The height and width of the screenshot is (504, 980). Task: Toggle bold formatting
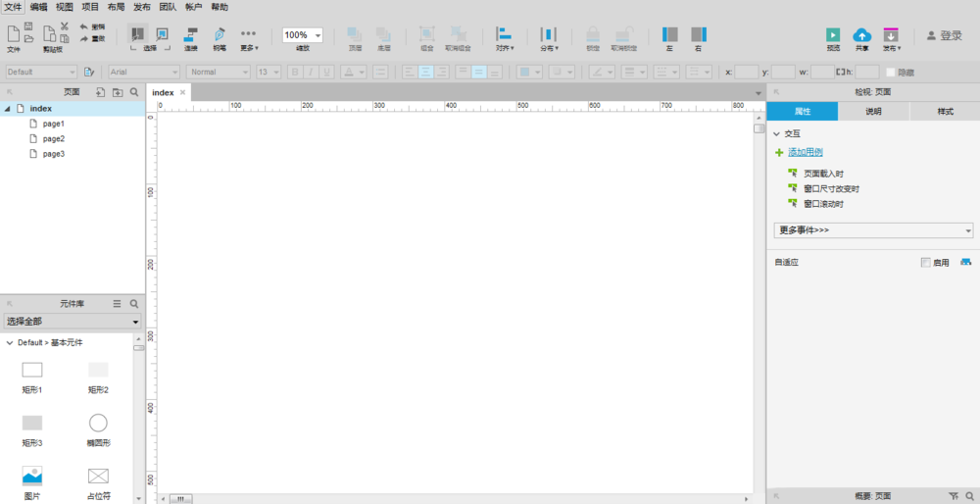[295, 72]
